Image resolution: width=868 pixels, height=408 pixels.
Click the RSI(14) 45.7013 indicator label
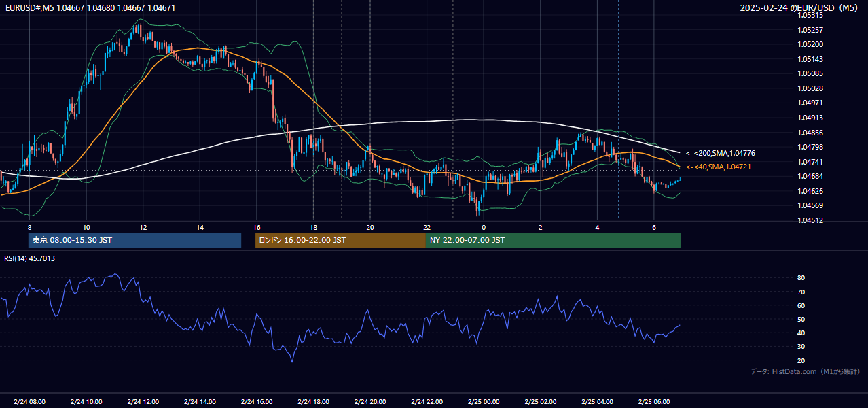tap(29, 258)
